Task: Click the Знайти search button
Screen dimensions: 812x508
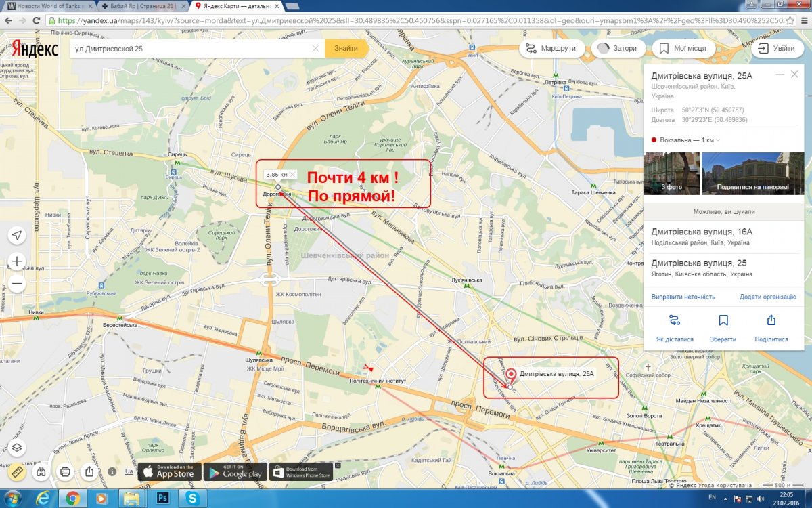Action: click(346, 48)
